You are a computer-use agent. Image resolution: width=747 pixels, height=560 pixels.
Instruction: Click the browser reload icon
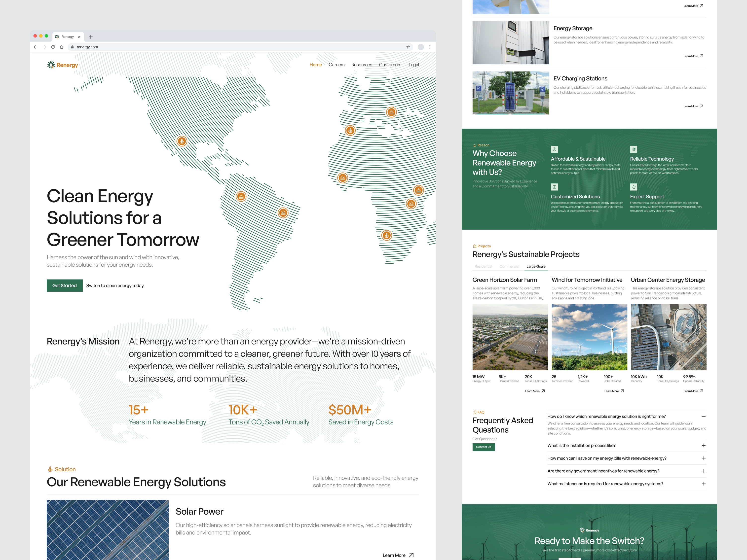click(53, 47)
